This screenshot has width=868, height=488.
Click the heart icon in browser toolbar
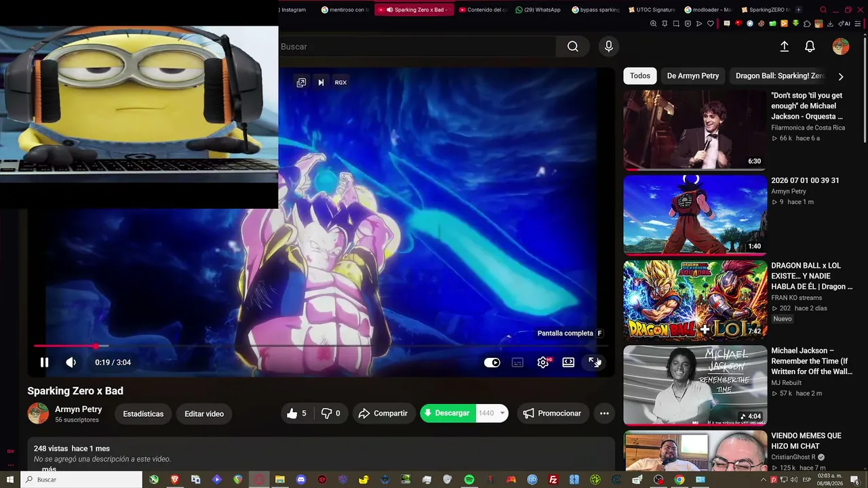(711, 24)
